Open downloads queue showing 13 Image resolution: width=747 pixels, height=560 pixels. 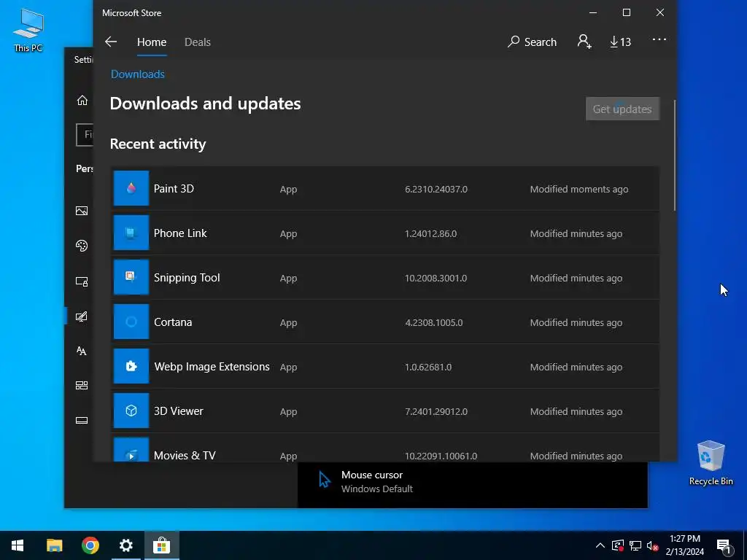click(620, 42)
